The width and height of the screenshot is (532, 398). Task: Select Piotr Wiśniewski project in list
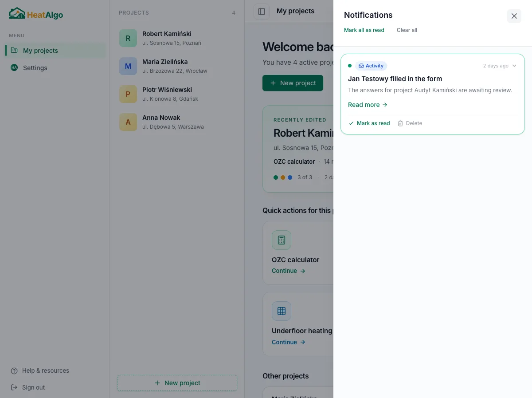177,94
